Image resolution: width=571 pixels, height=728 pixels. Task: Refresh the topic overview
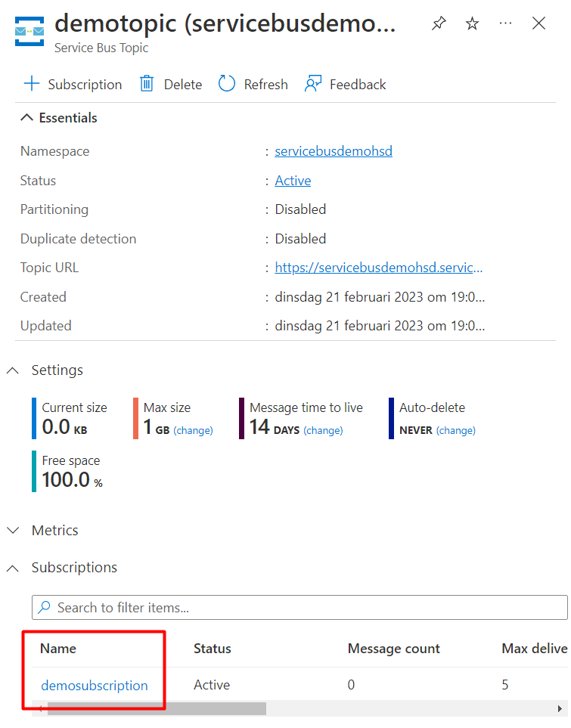pos(265,85)
